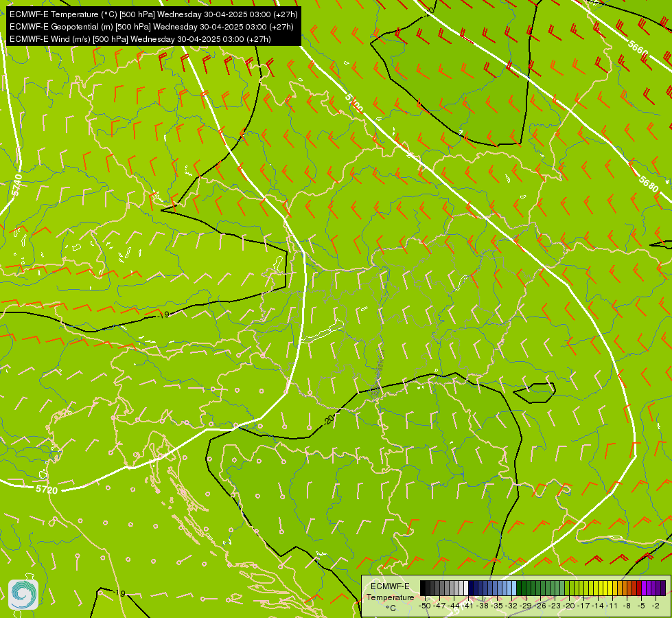Click the 5720 geopotential contour label
672x618 pixels.
[x=47, y=490]
